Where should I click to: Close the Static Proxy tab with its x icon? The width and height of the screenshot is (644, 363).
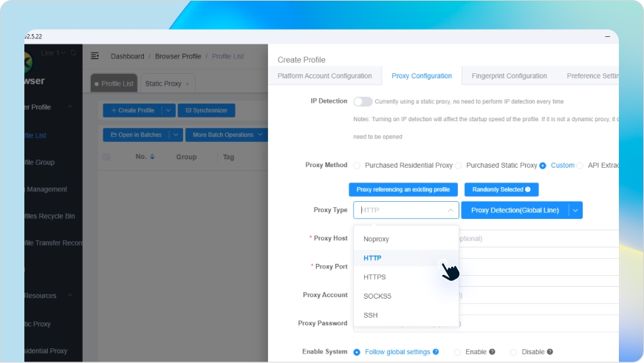(188, 84)
